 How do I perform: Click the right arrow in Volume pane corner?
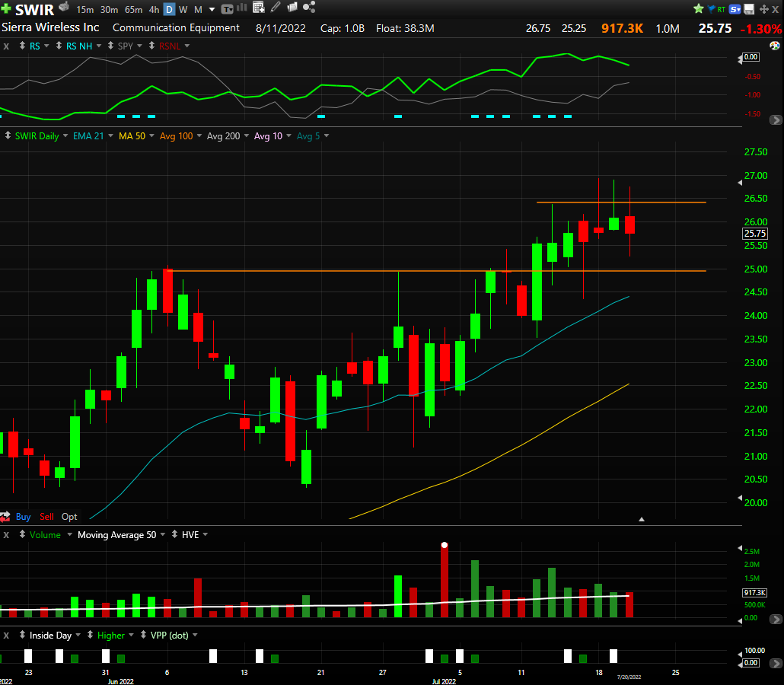tap(776, 619)
